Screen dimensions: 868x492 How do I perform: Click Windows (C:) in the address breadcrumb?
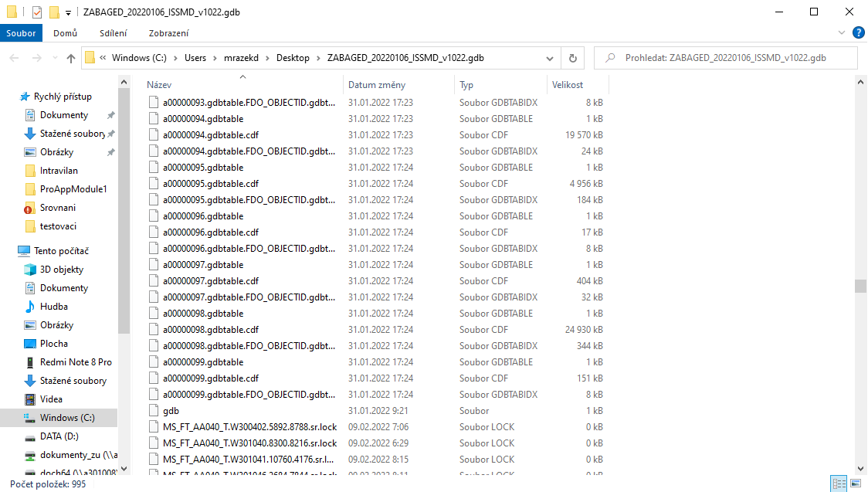pos(139,58)
